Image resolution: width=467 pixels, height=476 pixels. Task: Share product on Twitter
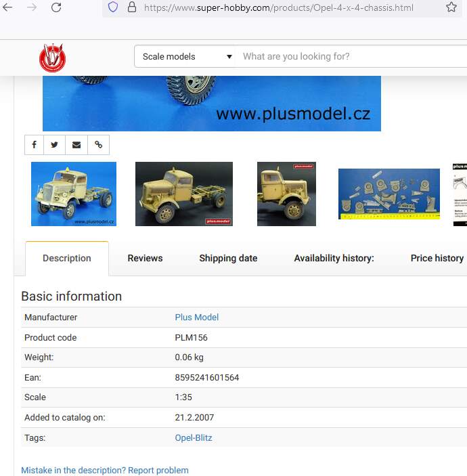(54, 145)
